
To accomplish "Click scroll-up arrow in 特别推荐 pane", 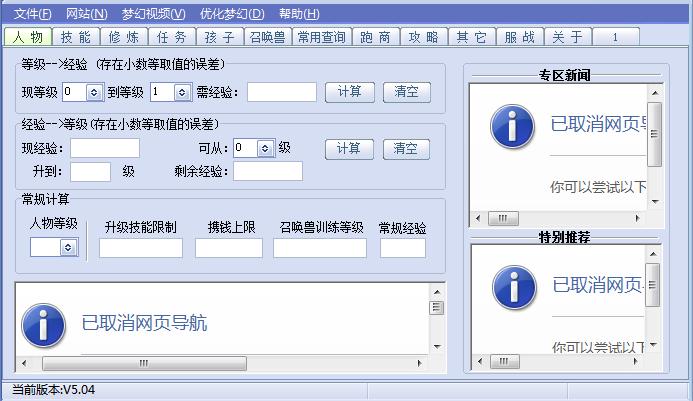I will [653, 254].
